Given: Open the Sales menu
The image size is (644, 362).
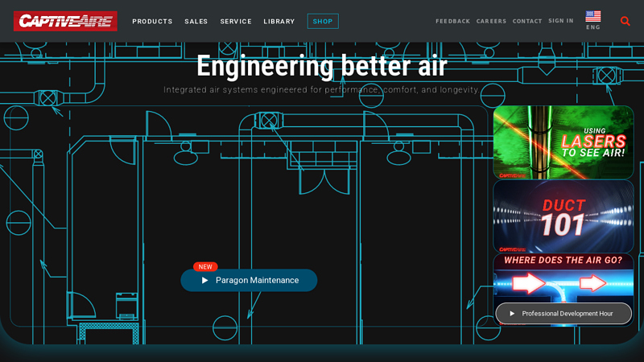Looking at the screenshot, I should (196, 22).
